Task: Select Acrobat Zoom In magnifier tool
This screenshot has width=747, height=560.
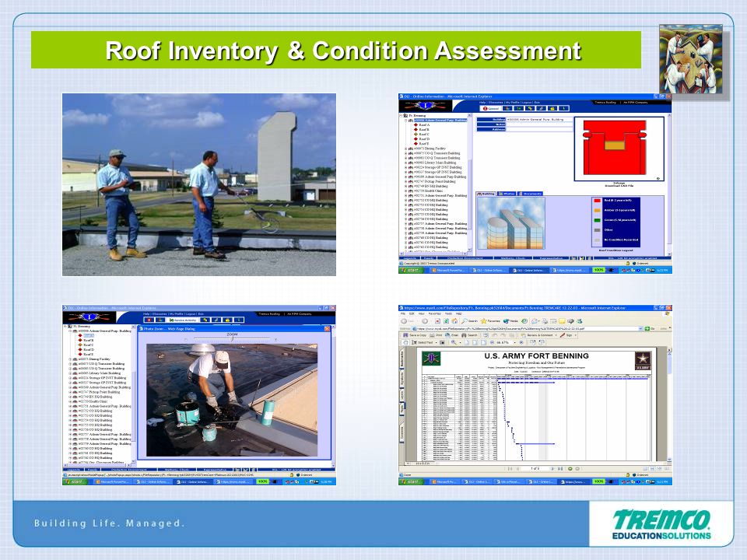Action: (454, 342)
